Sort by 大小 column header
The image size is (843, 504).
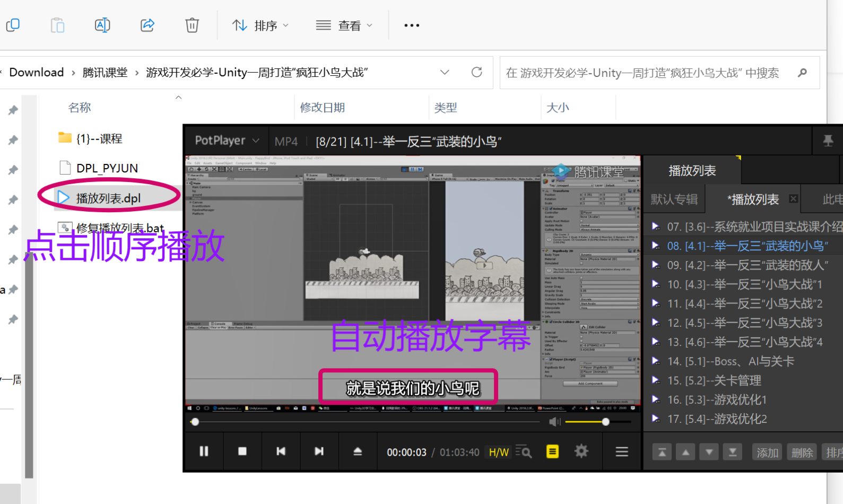[558, 108]
